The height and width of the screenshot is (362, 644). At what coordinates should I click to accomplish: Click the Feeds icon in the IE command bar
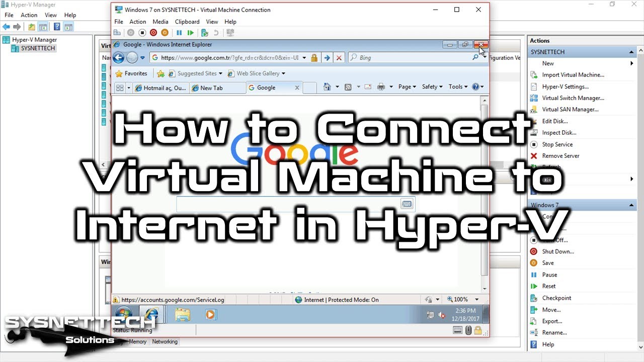point(348,87)
